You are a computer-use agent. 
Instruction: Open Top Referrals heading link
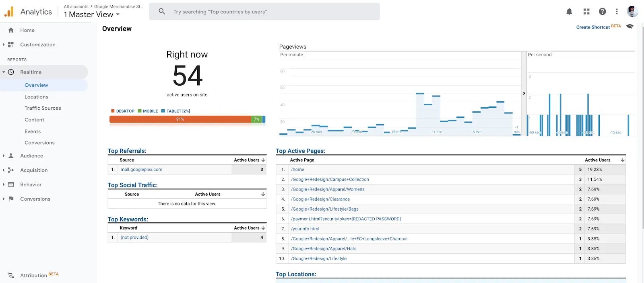[127, 151]
